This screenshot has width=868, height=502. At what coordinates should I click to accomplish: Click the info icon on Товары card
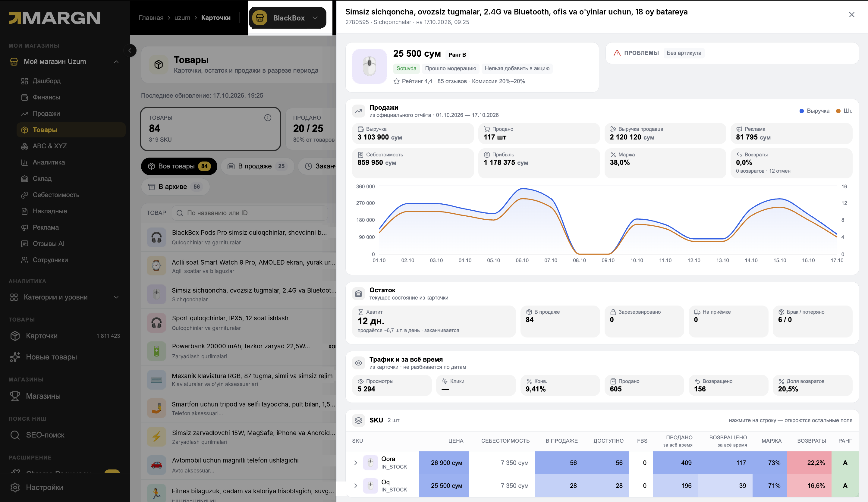(x=268, y=118)
